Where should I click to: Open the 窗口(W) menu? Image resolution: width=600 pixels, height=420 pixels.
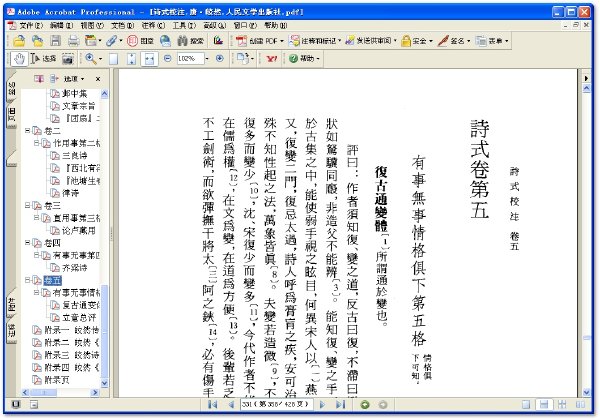point(245,26)
